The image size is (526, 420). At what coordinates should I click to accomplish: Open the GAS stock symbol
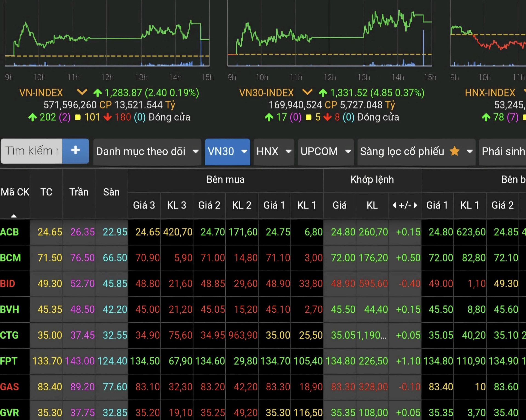point(10,387)
